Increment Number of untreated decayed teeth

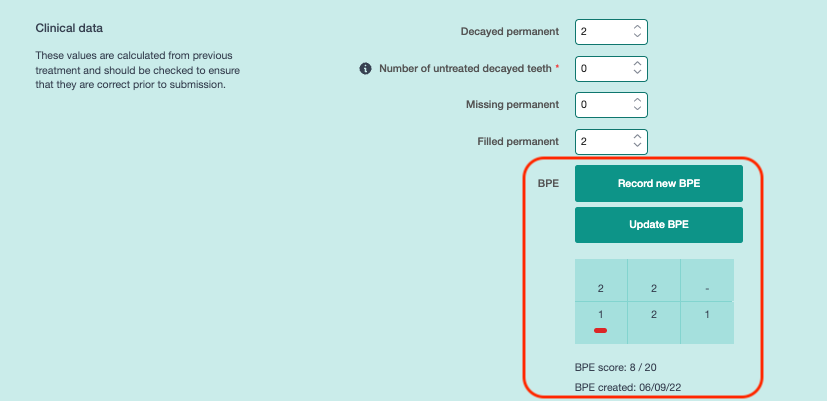637,64
